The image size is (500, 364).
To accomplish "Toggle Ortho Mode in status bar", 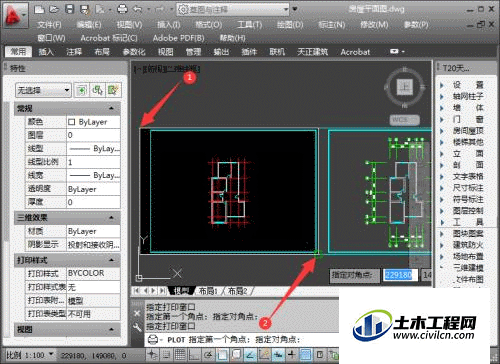I will coord(195,355).
